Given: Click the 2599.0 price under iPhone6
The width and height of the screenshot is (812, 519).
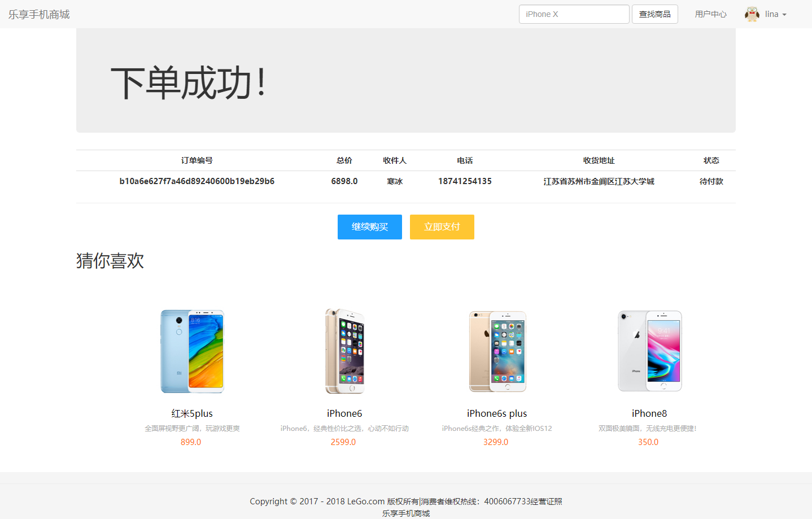Looking at the screenshot, I should 343,442.
